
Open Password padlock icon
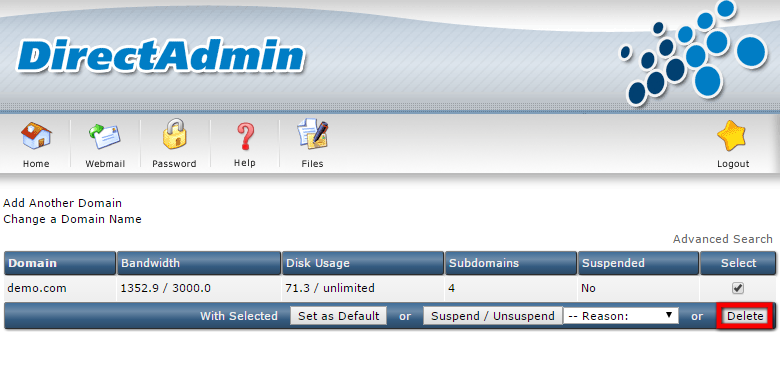pos(174,134)
